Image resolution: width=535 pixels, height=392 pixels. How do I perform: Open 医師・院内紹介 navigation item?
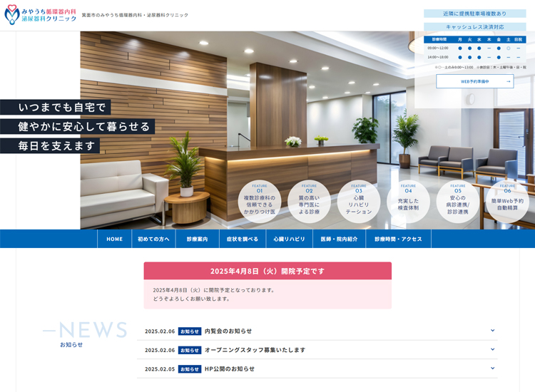click(x=339, y=239)
